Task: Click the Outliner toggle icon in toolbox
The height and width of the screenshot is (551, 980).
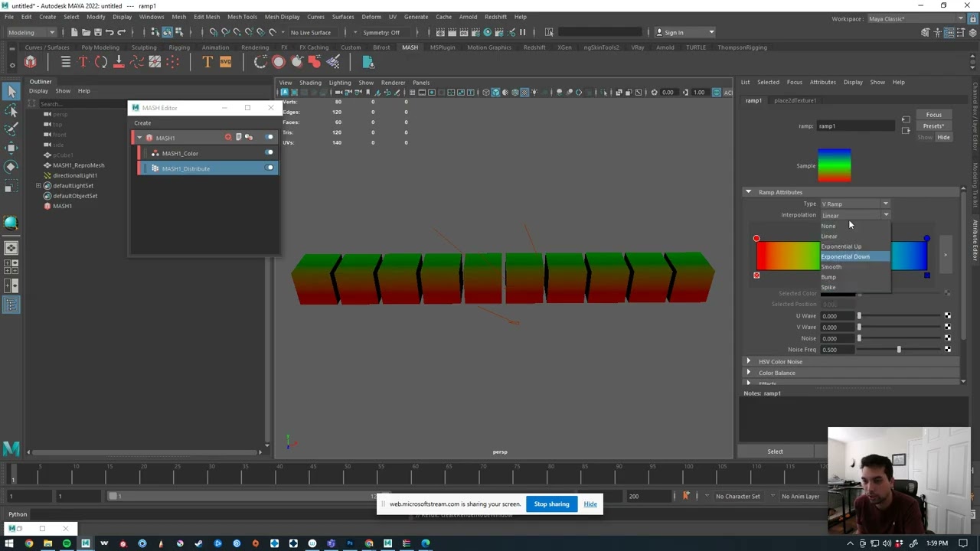Action: click(x=11, y=305)
